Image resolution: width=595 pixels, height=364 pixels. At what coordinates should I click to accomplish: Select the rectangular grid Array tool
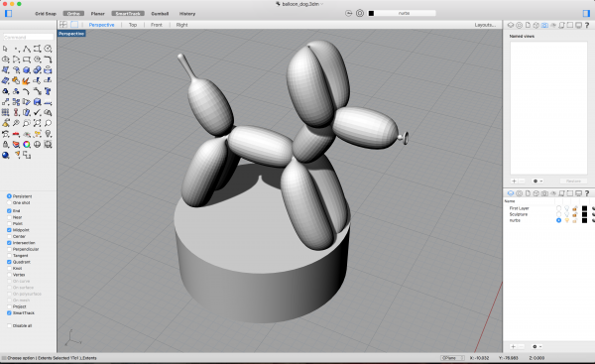5,112
